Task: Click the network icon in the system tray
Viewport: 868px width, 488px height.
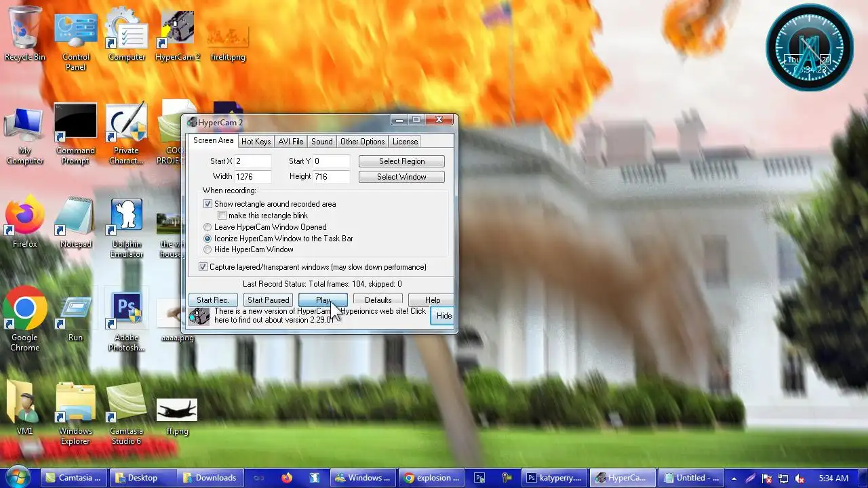Action: click(783, 479)
